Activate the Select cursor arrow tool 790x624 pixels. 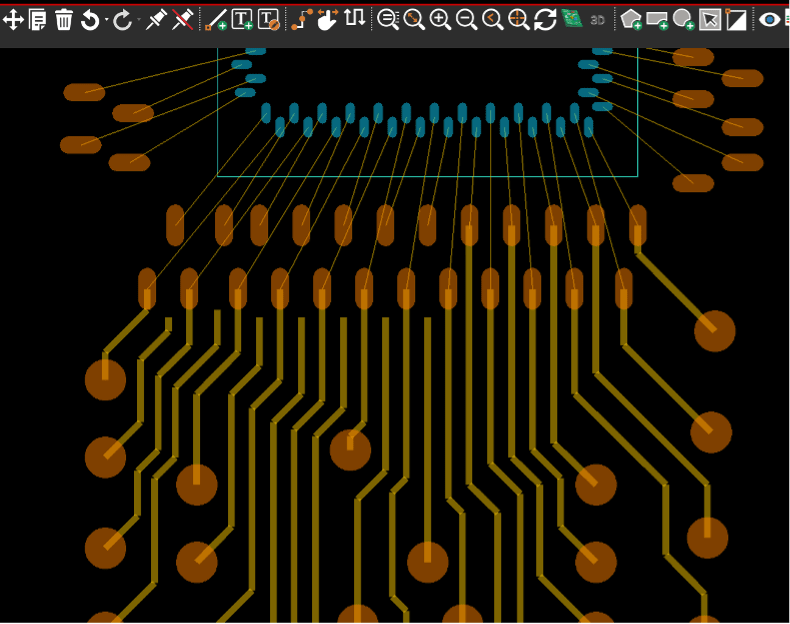pos(710,20)
